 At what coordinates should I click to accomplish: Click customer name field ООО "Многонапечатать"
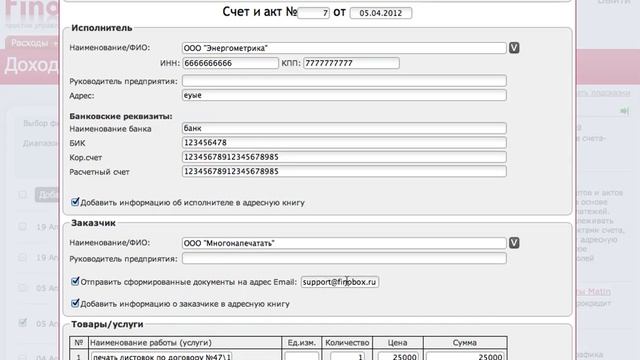tap(344, 243)
